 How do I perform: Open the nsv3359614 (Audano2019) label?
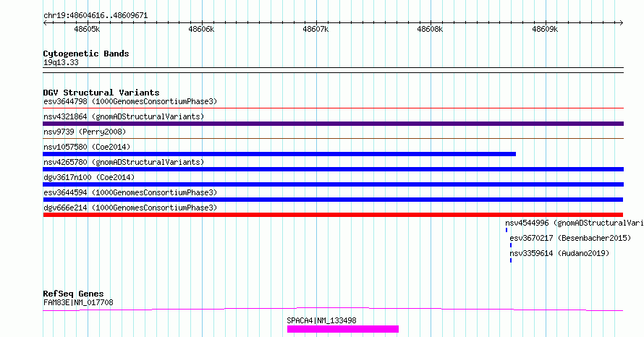click(x=559, y=253)
